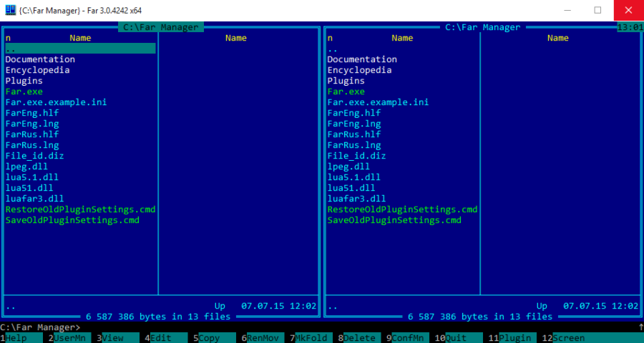Click Screen in the key bar
This screenshot has width=644, height=343.
point(568,338)
